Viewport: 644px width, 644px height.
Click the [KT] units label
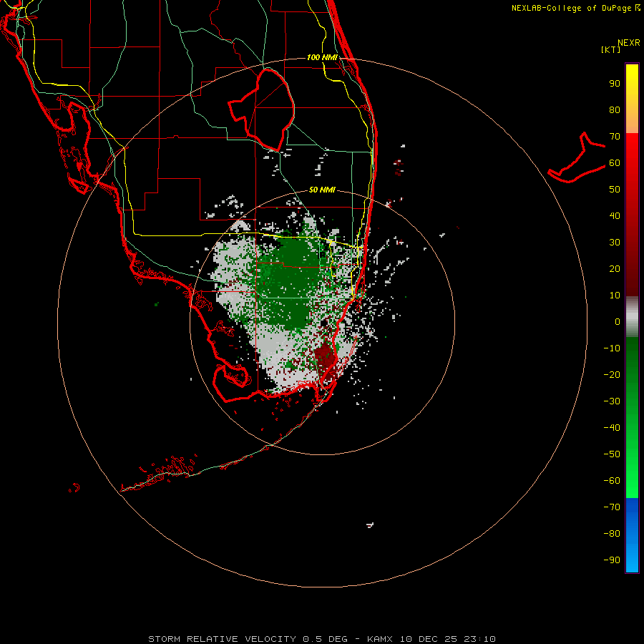[611, 49]
